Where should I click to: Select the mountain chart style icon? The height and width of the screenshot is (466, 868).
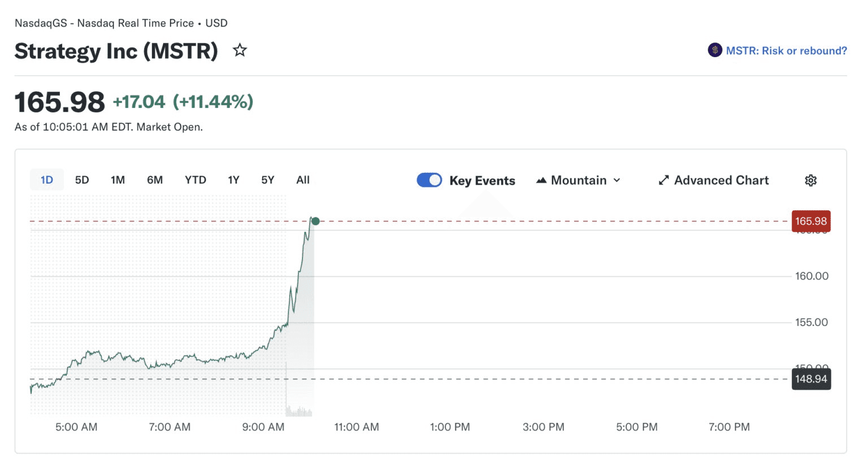(x=541, y=180)
